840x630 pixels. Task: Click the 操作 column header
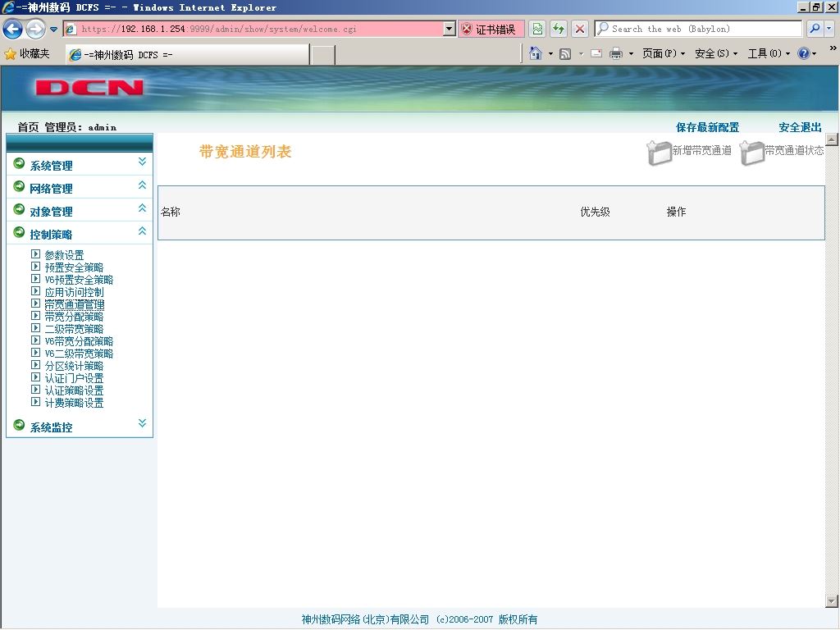coord(676,212)
